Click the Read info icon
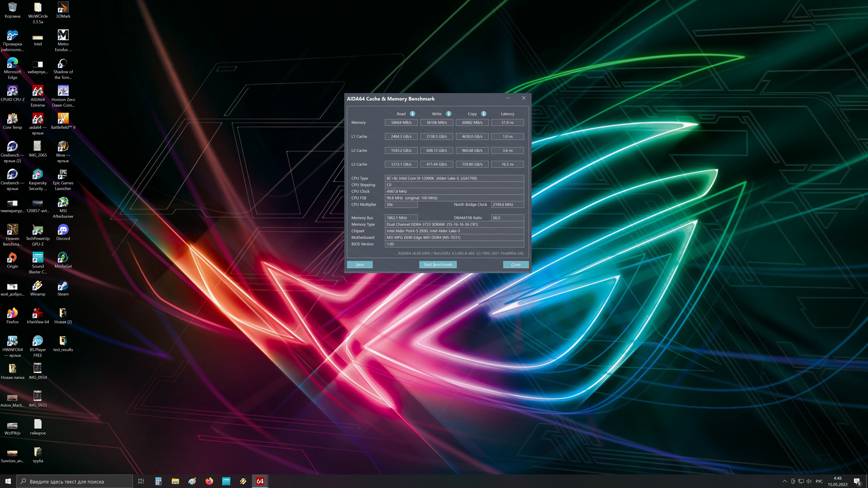The image size is (868, 488). pos(413,113)
